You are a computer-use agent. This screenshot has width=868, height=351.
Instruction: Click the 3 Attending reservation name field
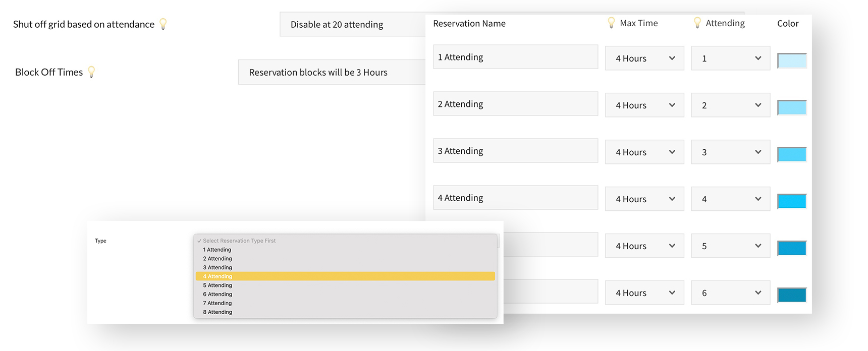(515, 151)
